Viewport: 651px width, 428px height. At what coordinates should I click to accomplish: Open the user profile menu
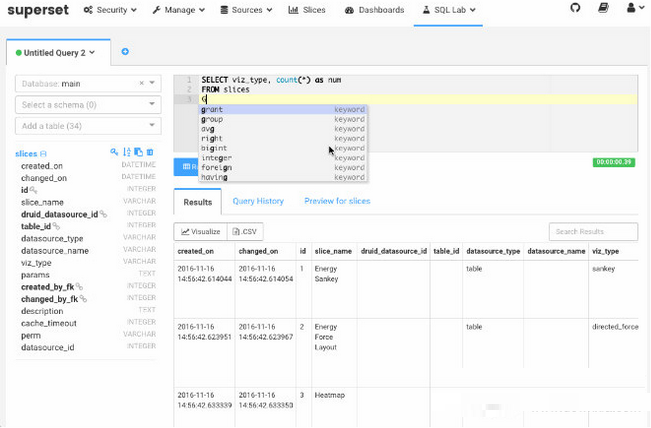[x=635, y=8]
